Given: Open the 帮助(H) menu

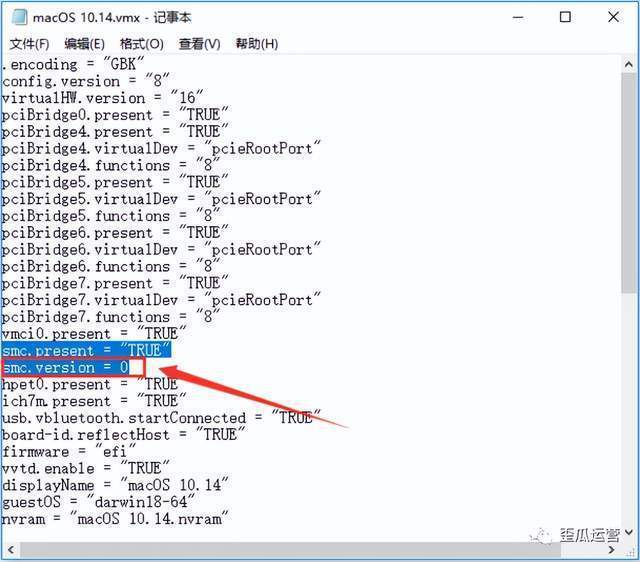Looking at the screenshot, I should 257,44.
